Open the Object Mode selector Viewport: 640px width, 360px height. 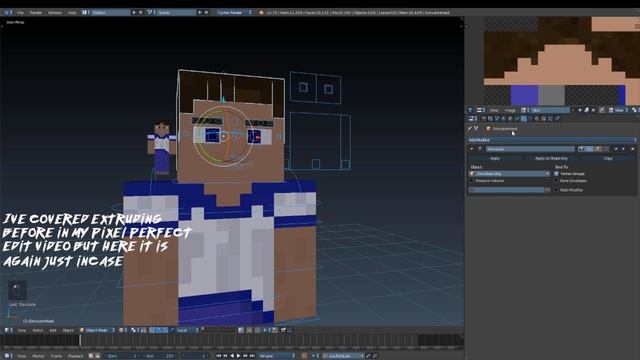click(x=98, y=330)
